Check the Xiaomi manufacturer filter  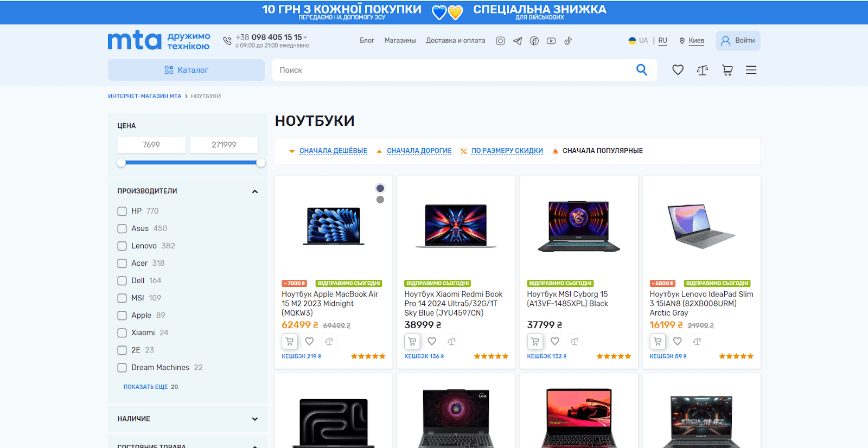[122, 333]
